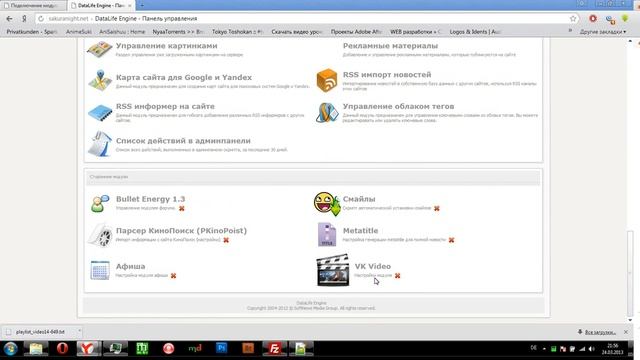This screenshot has width=640, height=360.
Task: Open Photoshop from the taskbar
Action: [x=222, y=349]
